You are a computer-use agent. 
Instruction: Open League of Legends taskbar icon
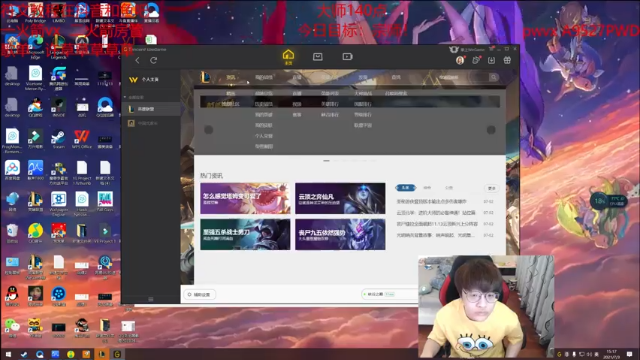(x=102, y=354)
